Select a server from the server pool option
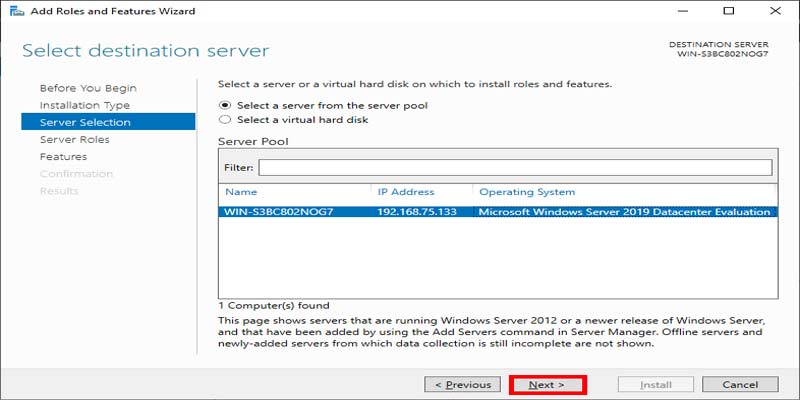The width and height of the screenshot is (800, 400). pyautogui.click(x=225, y=105)
